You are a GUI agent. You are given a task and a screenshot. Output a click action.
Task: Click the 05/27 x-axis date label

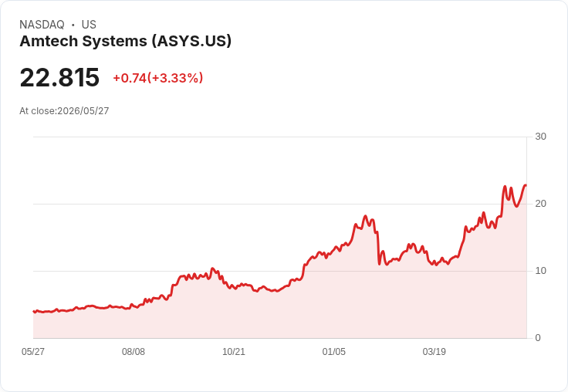[x=33, y=351]
